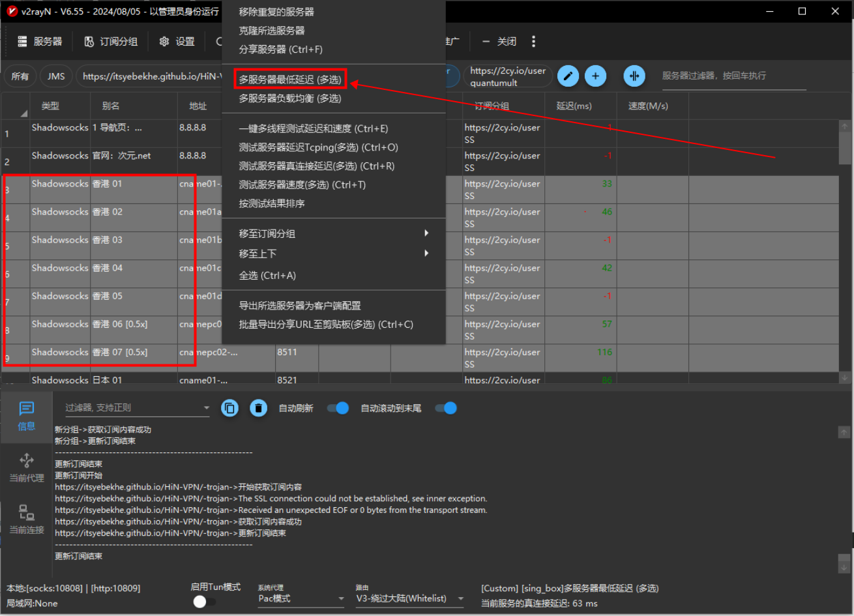Enable the 启用Tun模式 switch
Screen dimensions: 854x616
pyautogui.click(x=204, y=602)
